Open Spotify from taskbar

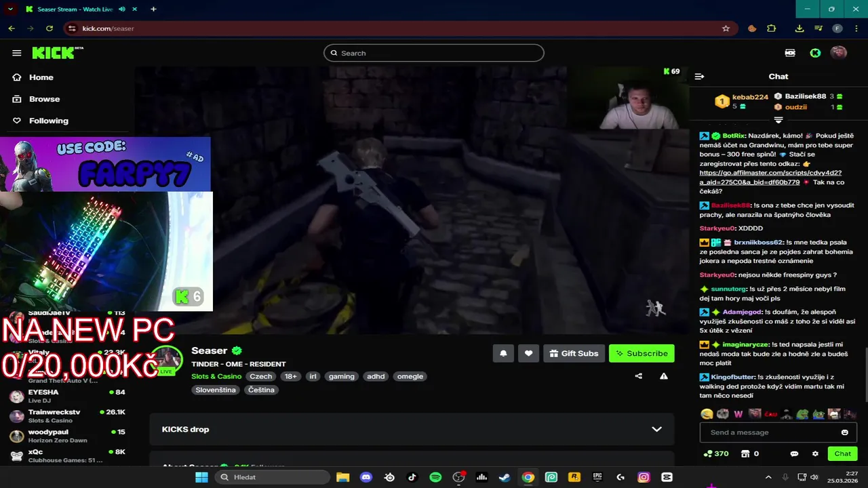[435, 477]
